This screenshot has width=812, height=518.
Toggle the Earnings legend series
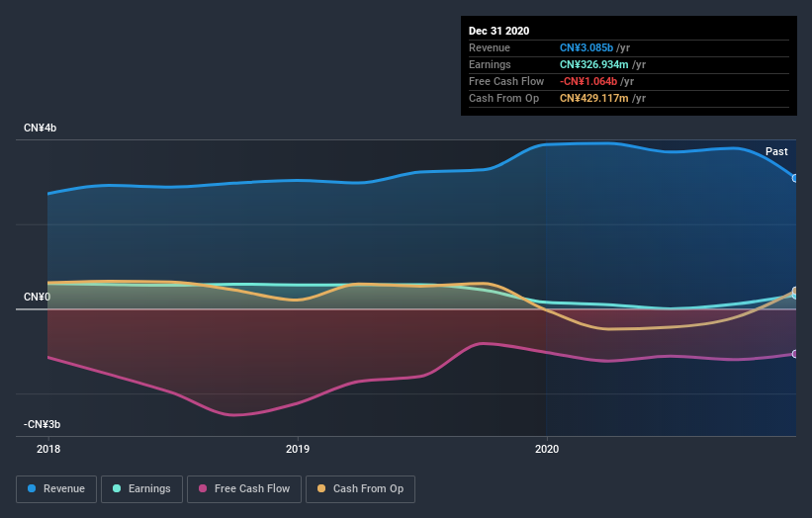[x=141, y=489]
